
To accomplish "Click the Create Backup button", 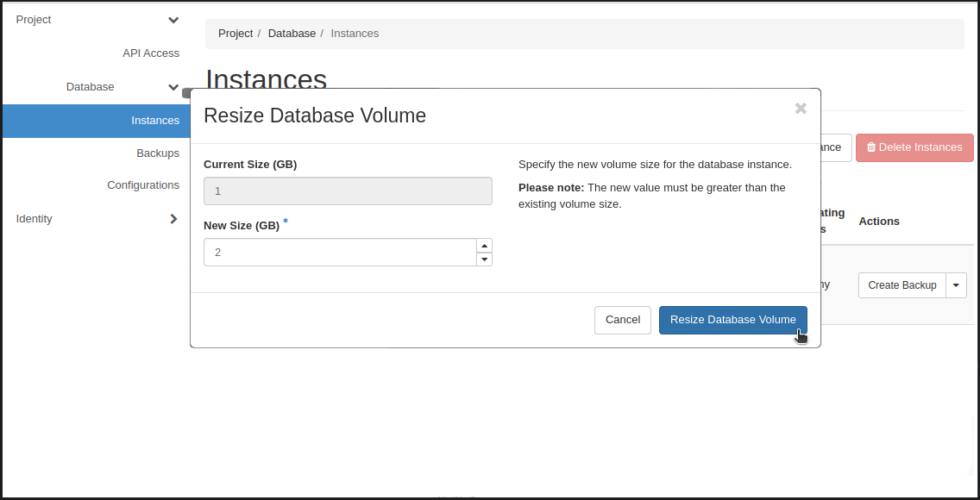I will point(901,284).
